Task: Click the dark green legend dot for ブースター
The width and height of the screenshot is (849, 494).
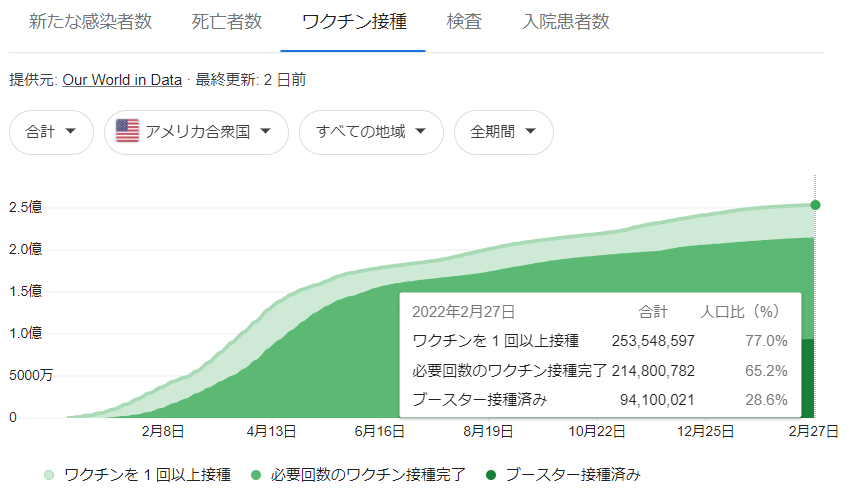Action: point(491,475)
